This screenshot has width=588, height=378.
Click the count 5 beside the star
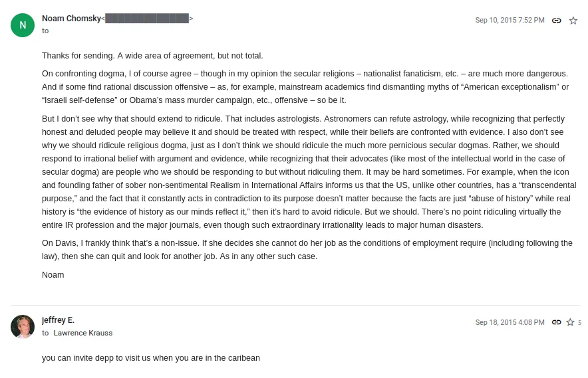coord(579,323)
